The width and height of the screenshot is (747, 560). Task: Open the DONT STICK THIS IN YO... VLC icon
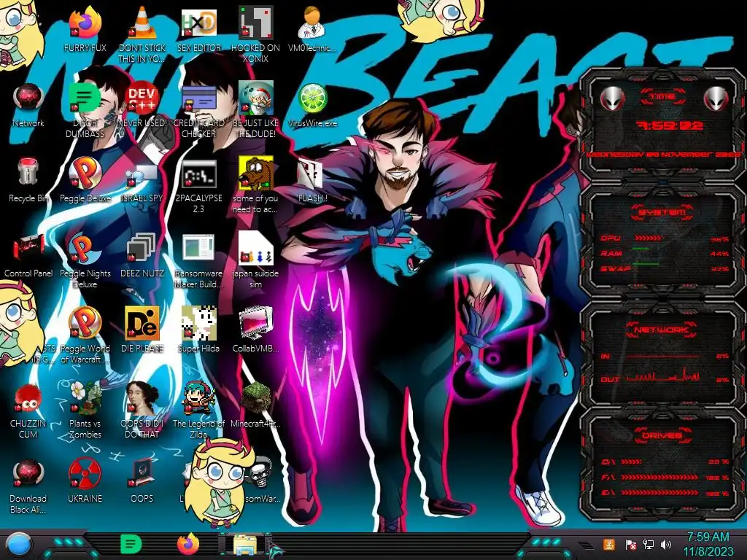click(x=142, y=23)
